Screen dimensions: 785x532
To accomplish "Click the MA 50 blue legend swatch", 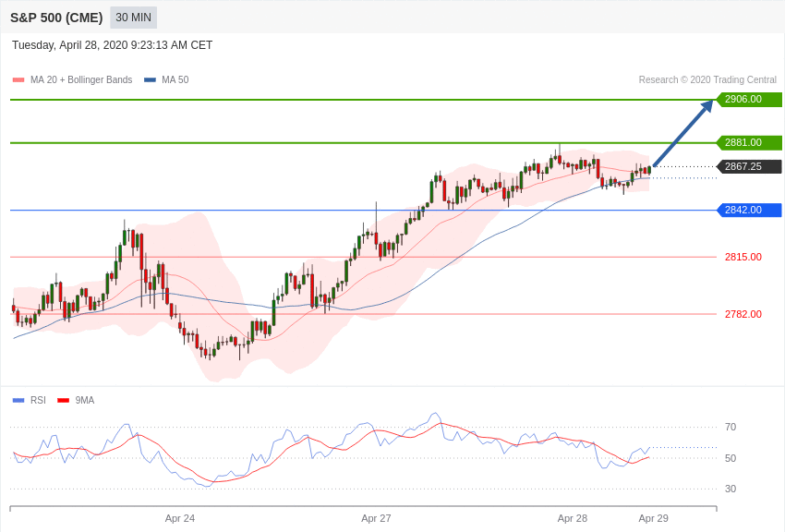I will click(150, 79).
